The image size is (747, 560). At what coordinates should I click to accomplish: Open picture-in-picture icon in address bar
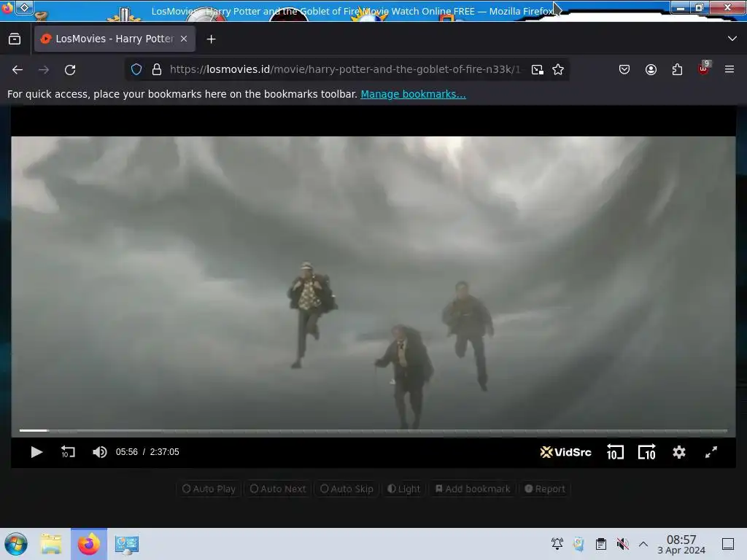coord(538,69)
